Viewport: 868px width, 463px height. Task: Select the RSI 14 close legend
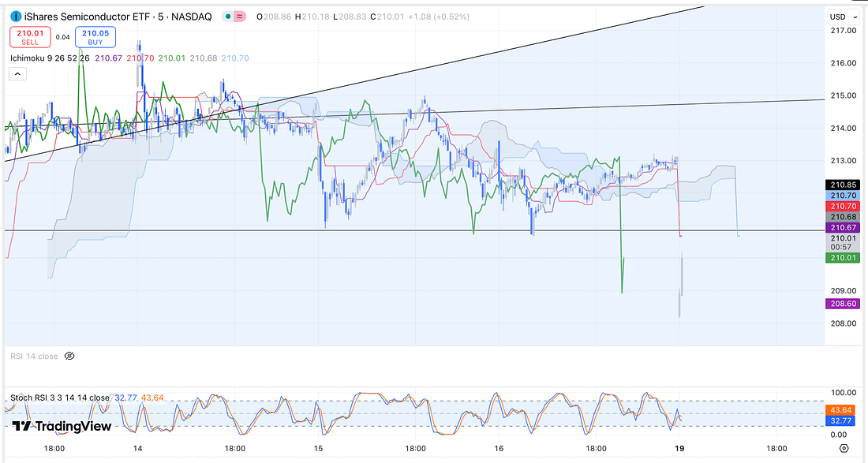pos(34,357)
